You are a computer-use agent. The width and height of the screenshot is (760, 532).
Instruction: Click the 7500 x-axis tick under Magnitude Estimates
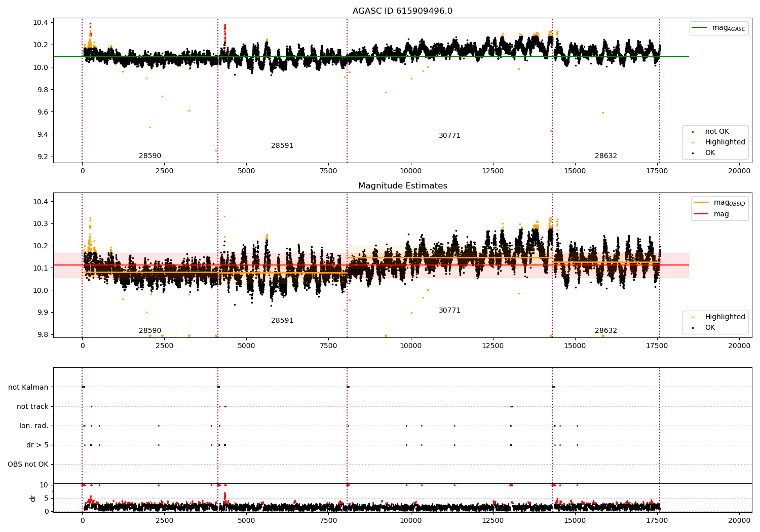[x=328, y=346]
